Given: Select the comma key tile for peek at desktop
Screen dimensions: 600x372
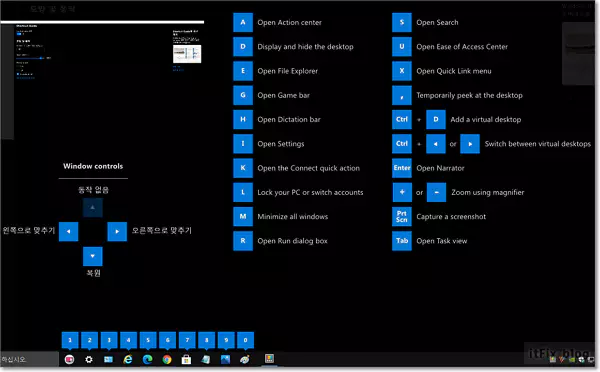Looking at the screenshot, I should point(402,95).
